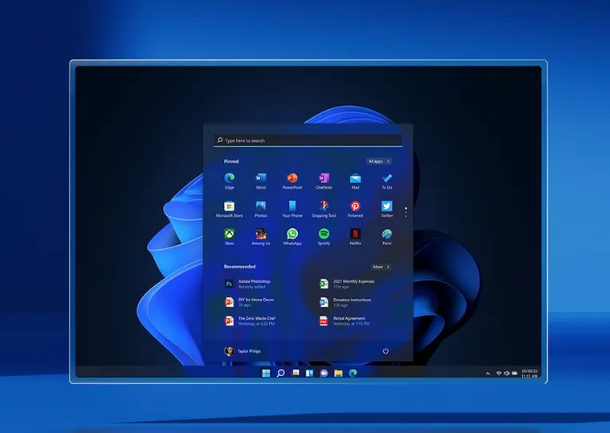
Task: Launch Word from pinned apps
Action: [x=261, y=181]
